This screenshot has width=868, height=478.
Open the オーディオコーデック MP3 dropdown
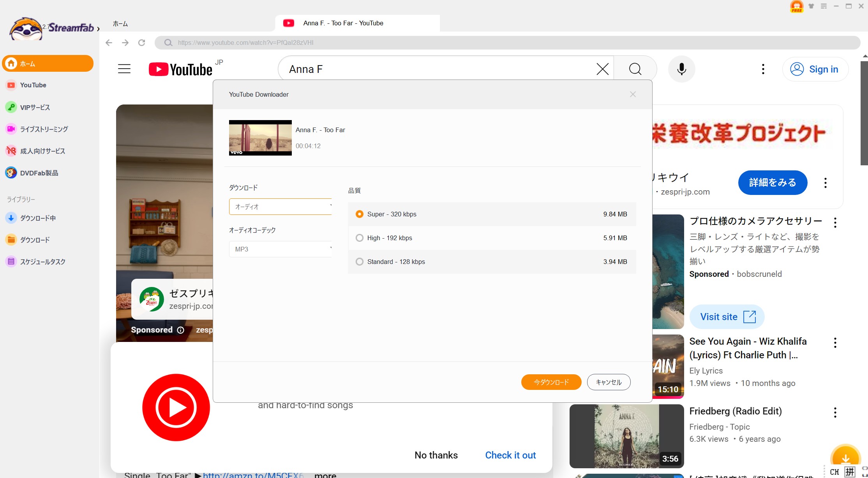point(281,249)
